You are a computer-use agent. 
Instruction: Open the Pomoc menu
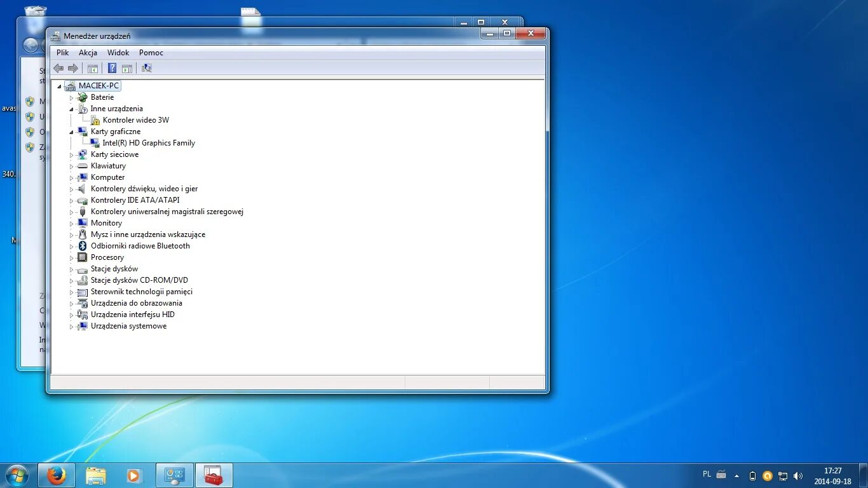coord(151,53)
